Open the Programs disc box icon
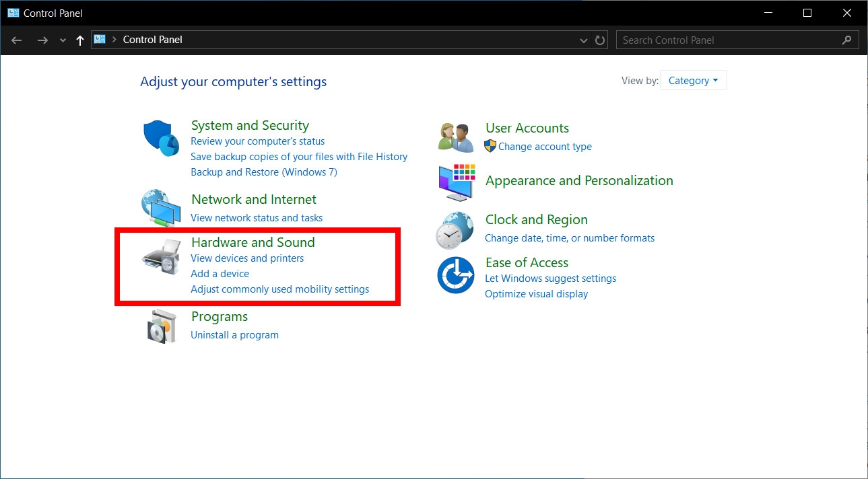Screen dimensions: 868x479 pos(162,326)
